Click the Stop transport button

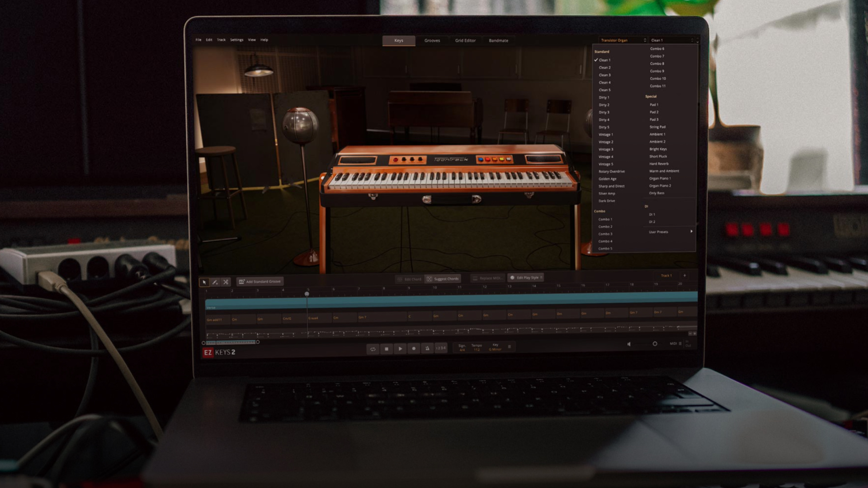(x=387, y=349)
